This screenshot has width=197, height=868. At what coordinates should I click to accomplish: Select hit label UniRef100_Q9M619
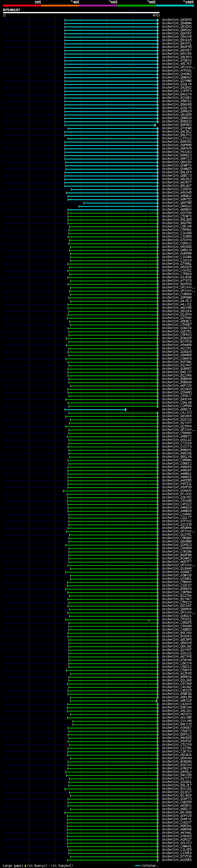(x=177, y=111)
